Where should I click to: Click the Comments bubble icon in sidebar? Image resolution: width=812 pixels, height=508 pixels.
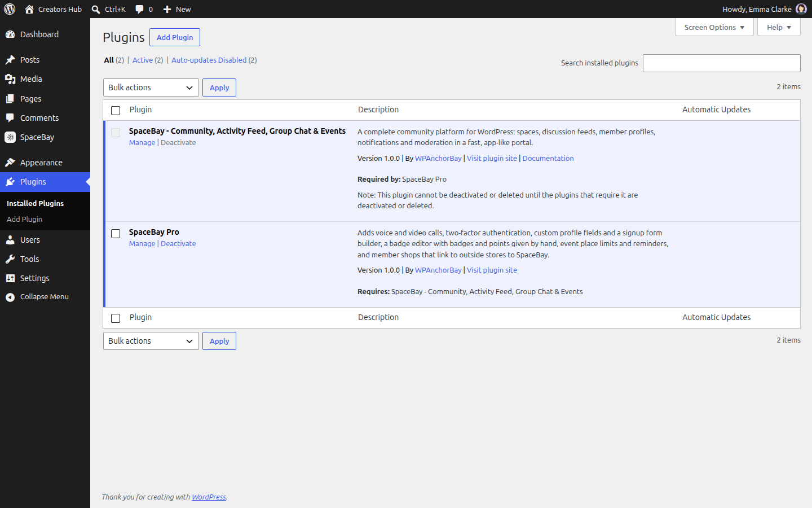click(10, 118)
